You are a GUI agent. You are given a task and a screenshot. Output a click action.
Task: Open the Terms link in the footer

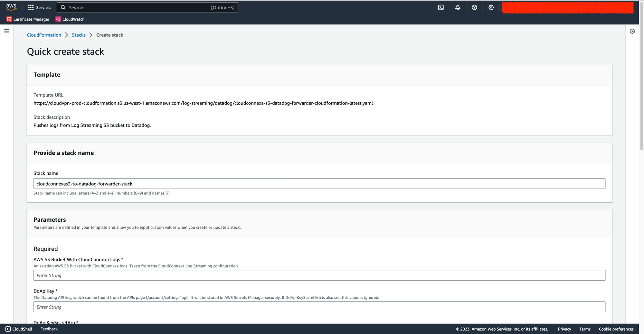585,329
